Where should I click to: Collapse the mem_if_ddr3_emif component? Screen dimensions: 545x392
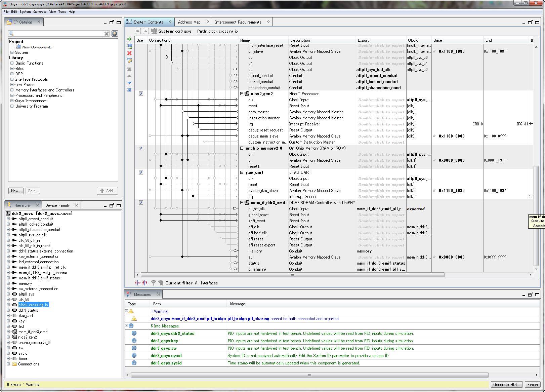click(x=242, y=203)
